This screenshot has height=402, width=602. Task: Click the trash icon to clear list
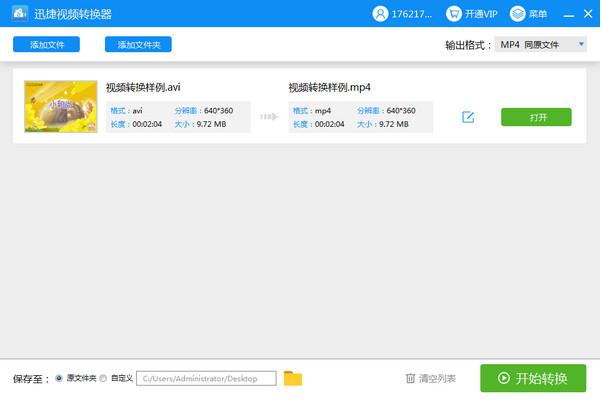[410, 378]
